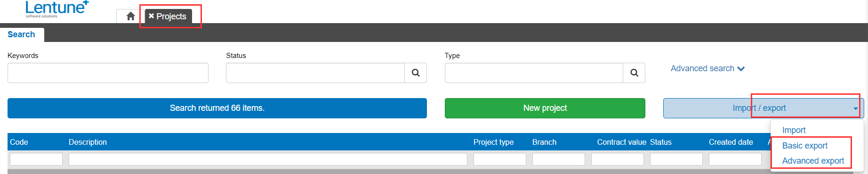Viewport: 868px width, 174px height.
Task: Focus the Keywords input field
Action: click(x=108, y=73)
